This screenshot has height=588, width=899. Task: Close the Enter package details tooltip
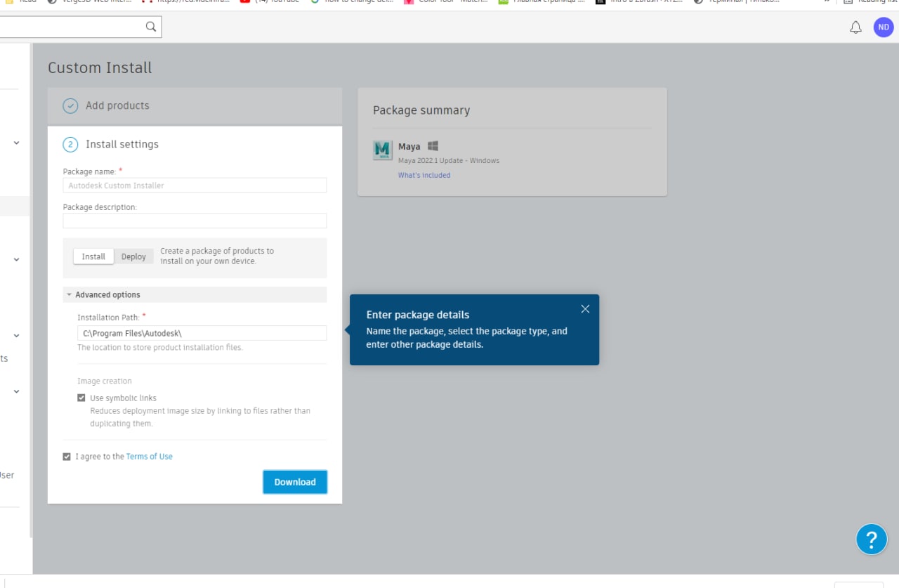point(585,308)
